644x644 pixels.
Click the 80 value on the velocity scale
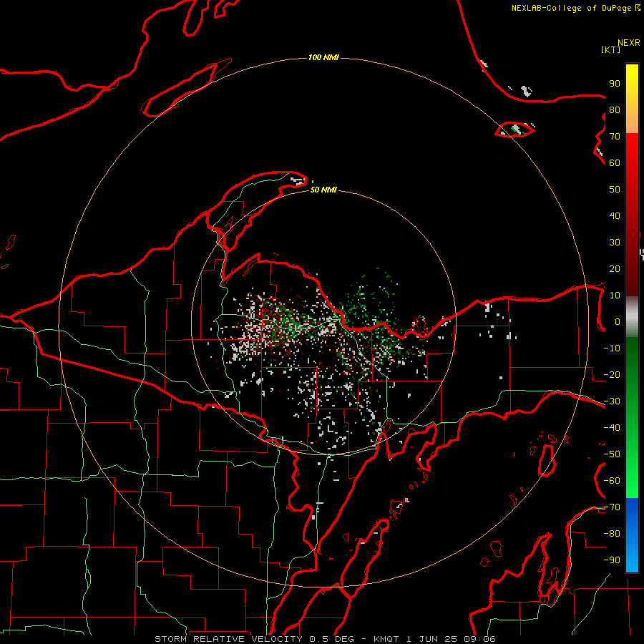tap(615, 110)
